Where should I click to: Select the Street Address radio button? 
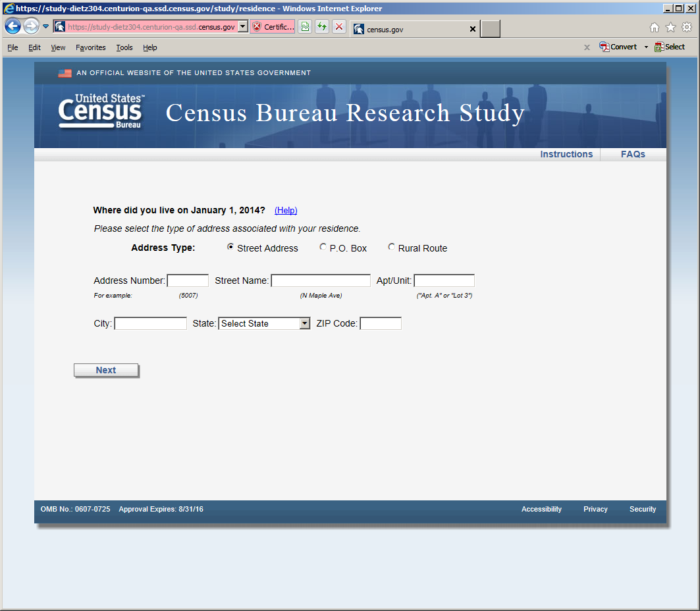click(230, 247)
